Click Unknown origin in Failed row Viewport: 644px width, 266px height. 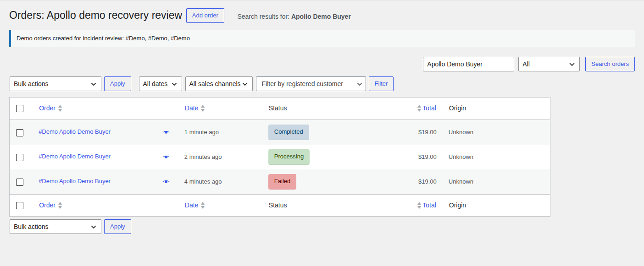(x=461, y=182)
